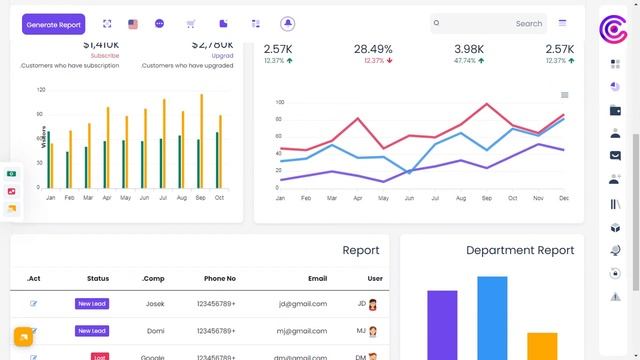
Task: Click the orange bar in Department Report
Action: point(542,346)
